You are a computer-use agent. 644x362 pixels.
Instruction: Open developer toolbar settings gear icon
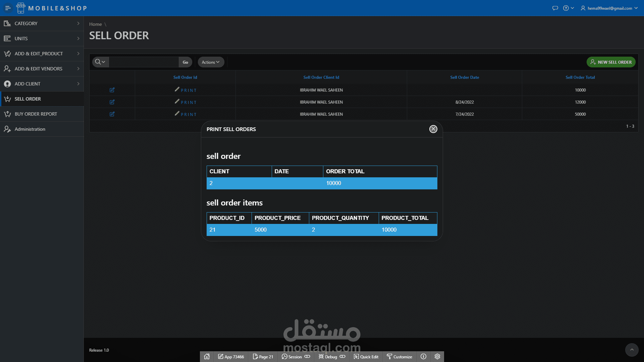click(x=437, y=357)
